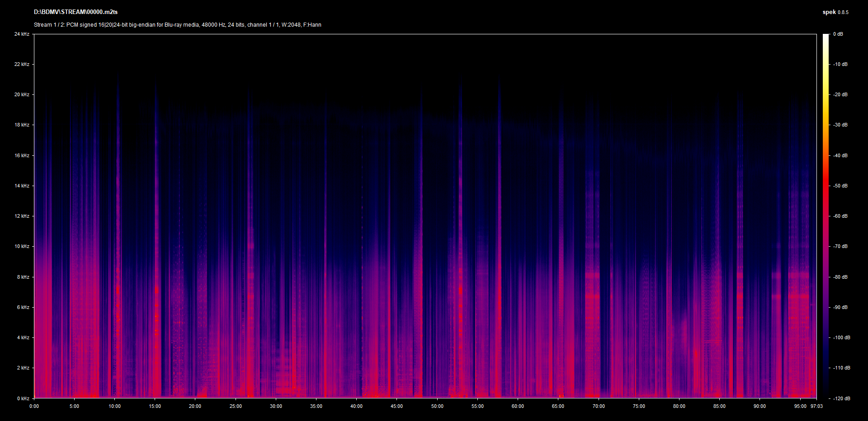Select the 50:00 time axis marker
Viewport: 868px width, 421px height.
pyautogui.click(x=437, y=406)
